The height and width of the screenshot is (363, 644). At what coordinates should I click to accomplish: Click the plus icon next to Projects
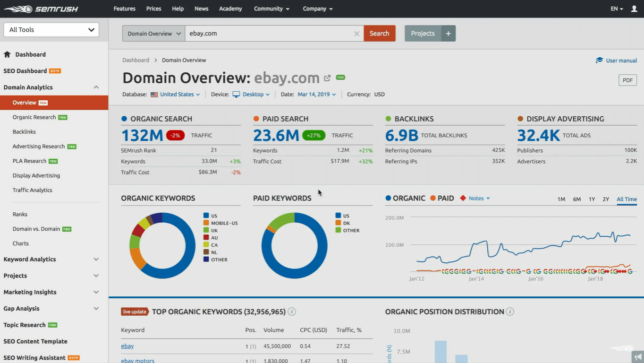point(448,33)
